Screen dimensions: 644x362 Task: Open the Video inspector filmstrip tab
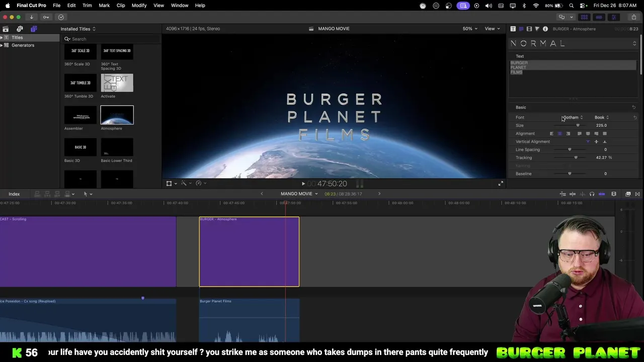[x=529, y=29]
